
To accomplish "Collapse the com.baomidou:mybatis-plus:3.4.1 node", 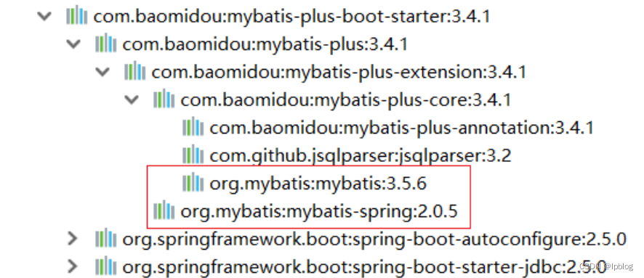I will pyautogui.click(x=73, y=44).
